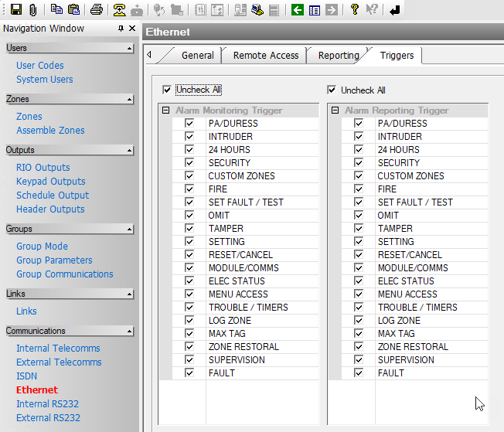Click the Copy icon in toolbar
The height and width of the screenshot is (432, 504).
(x=56, y=9)
